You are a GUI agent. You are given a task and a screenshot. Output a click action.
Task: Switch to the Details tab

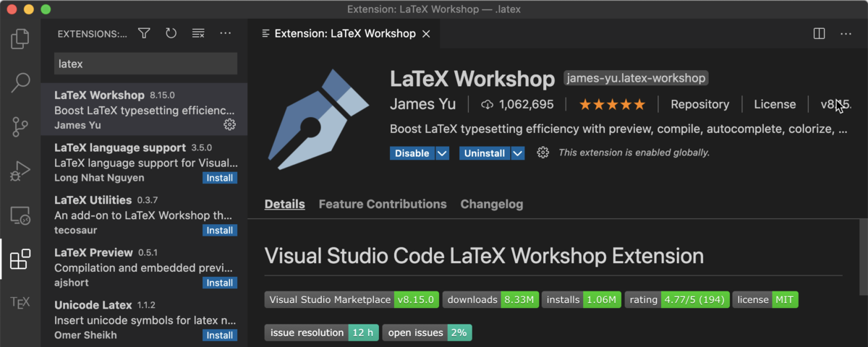point(284,204)
